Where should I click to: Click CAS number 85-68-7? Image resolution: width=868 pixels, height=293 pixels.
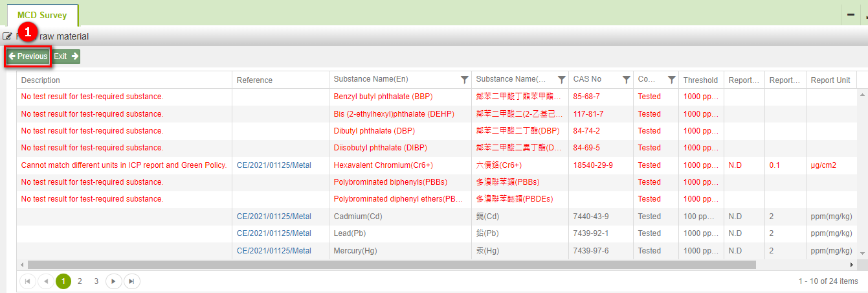click(x=586, y=97)
